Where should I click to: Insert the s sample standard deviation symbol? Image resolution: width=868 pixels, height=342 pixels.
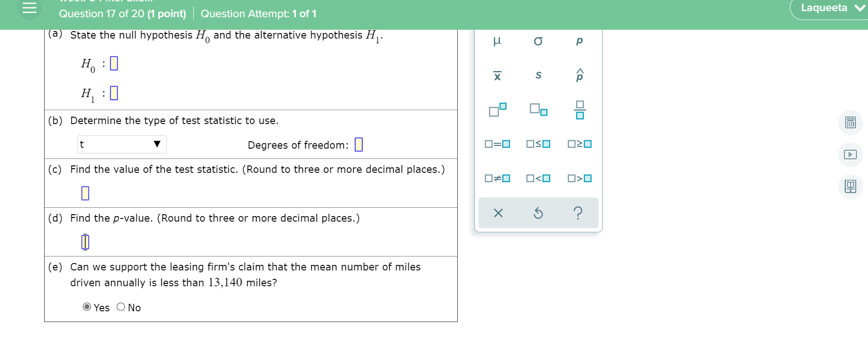(x=538, y=75)
